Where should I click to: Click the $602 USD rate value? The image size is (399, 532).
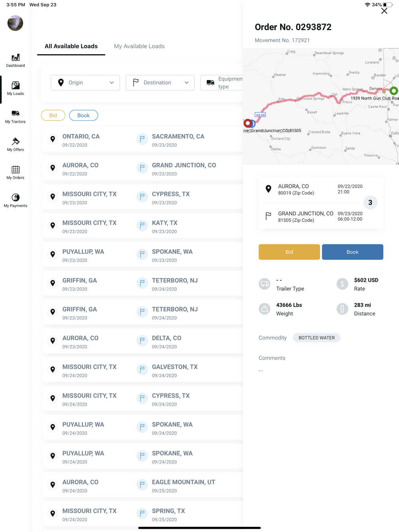[x=366, y=280]
